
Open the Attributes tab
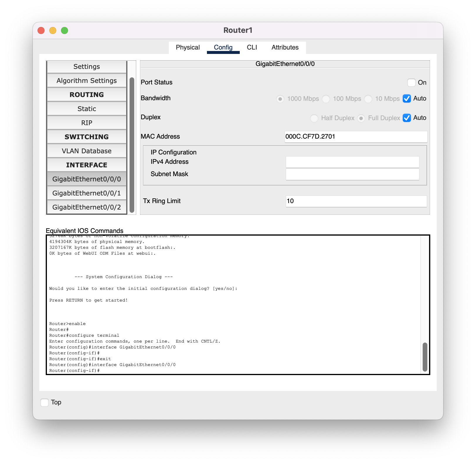coord(285,47)
